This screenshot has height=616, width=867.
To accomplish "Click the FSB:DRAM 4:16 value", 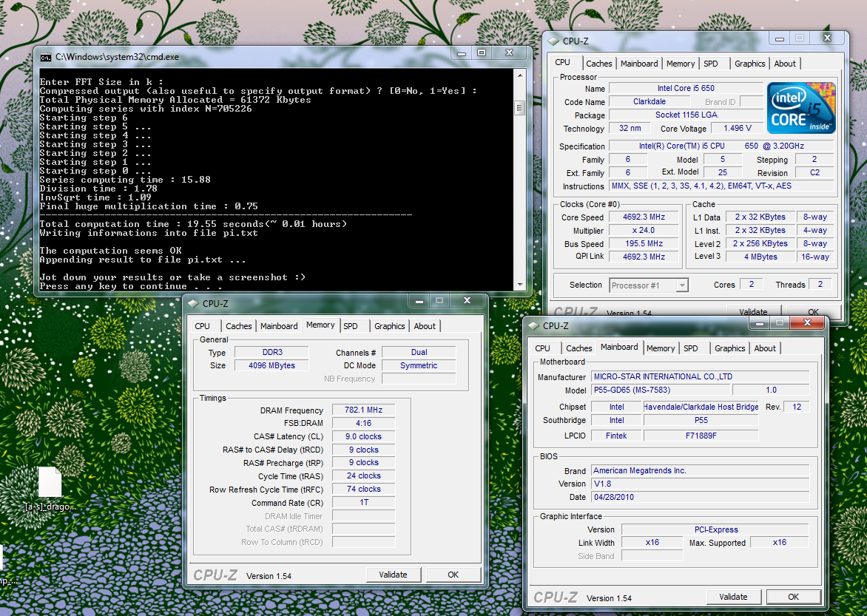I will (363, 423).
